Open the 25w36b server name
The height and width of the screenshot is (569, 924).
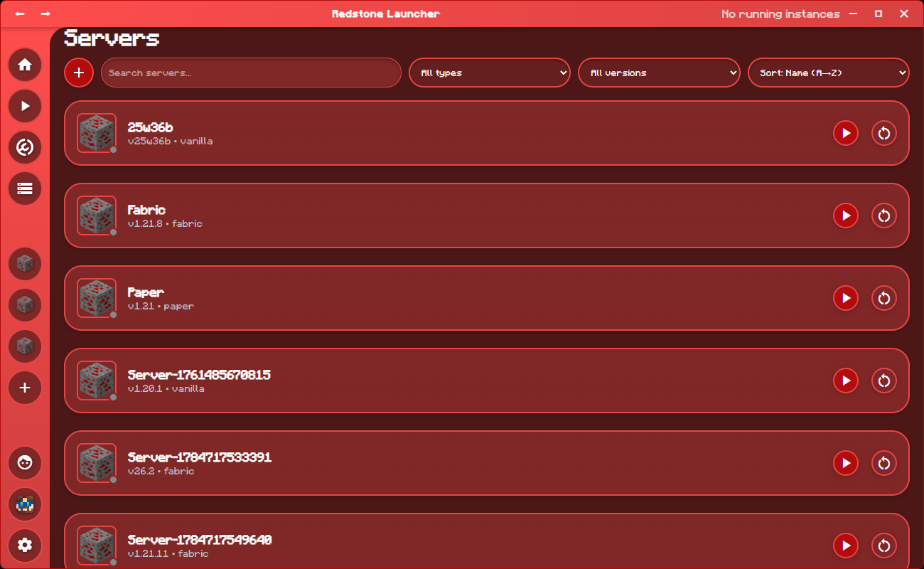[x=150, y=127]
